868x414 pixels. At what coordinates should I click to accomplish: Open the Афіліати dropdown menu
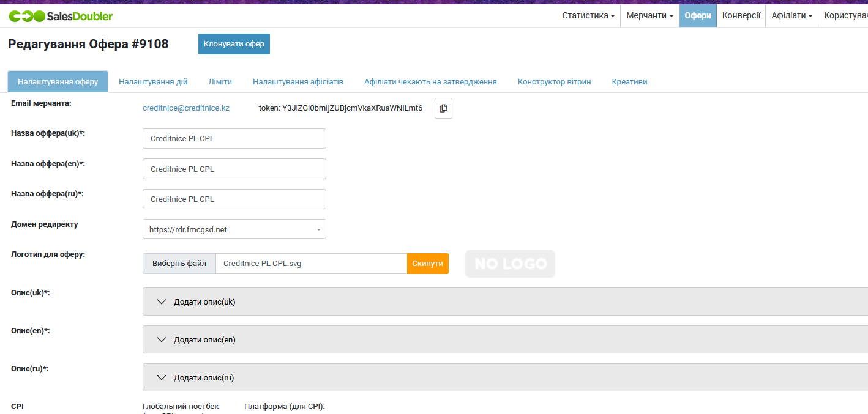pos(791,15)
